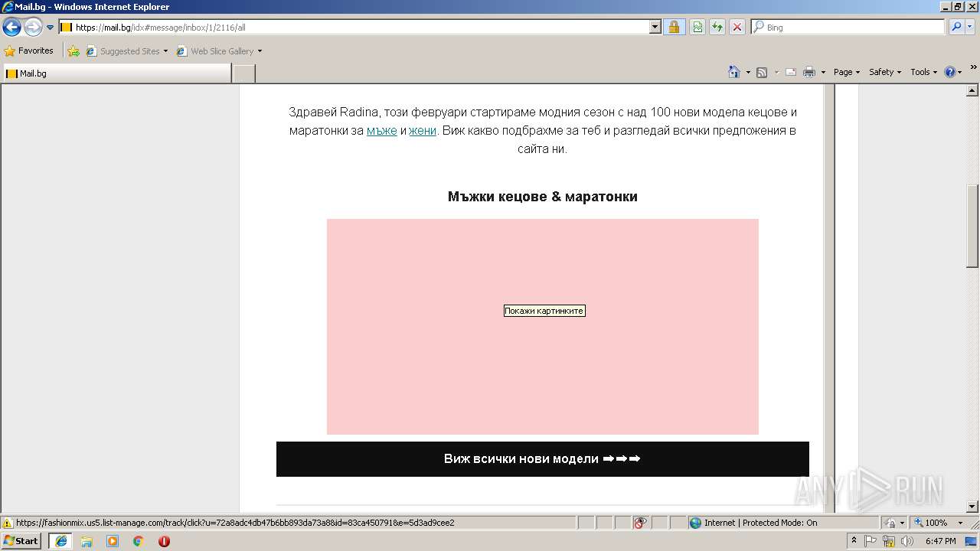The height and width of the screenshot is (551, 980).
Task: Expand search provider options dropdown
Action: (x=971, y=28)
